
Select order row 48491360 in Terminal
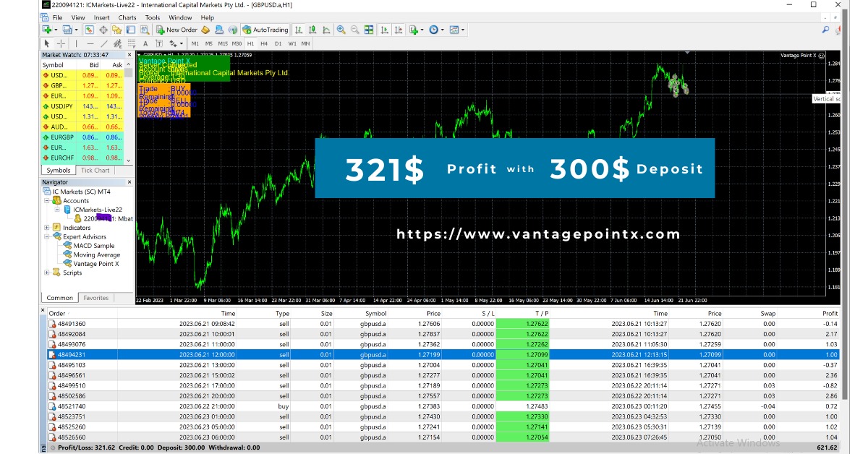coord(72,324)
